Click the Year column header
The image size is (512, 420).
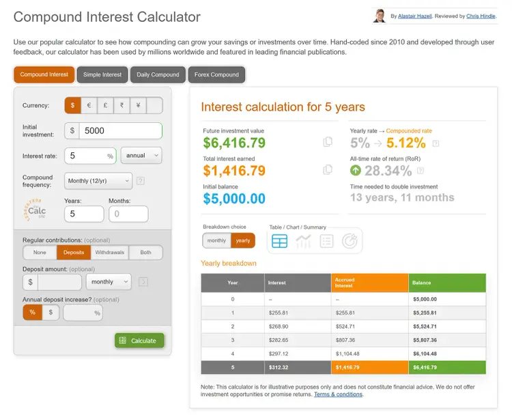(233, 283)
